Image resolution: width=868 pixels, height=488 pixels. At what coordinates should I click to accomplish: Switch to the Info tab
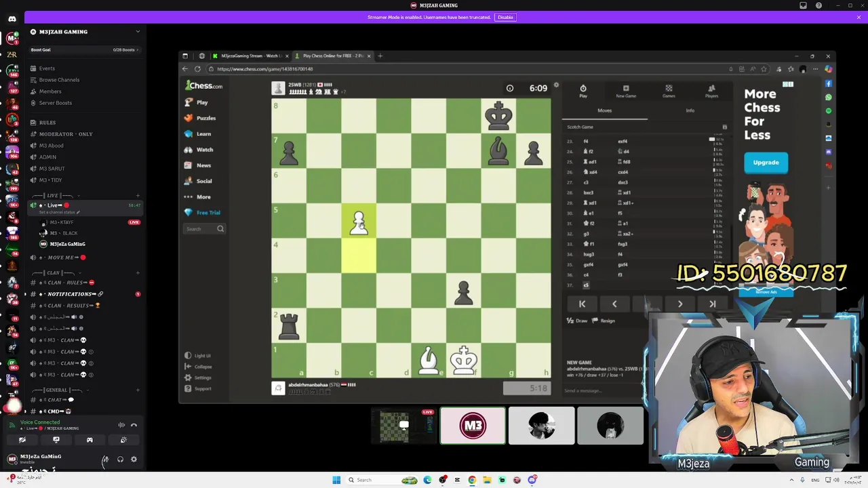coord(690,110)
